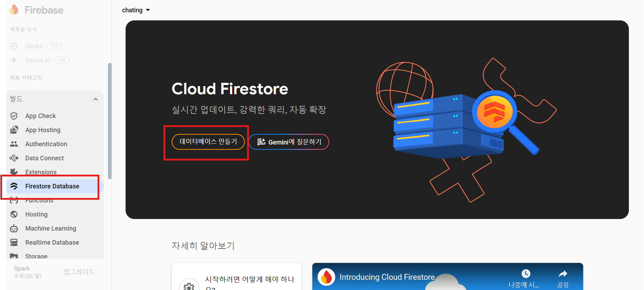Image resolution: width=644 pixels, height=290 pixels.
Task: Click the Machine Learning robot icon
Action: point(14,228)
